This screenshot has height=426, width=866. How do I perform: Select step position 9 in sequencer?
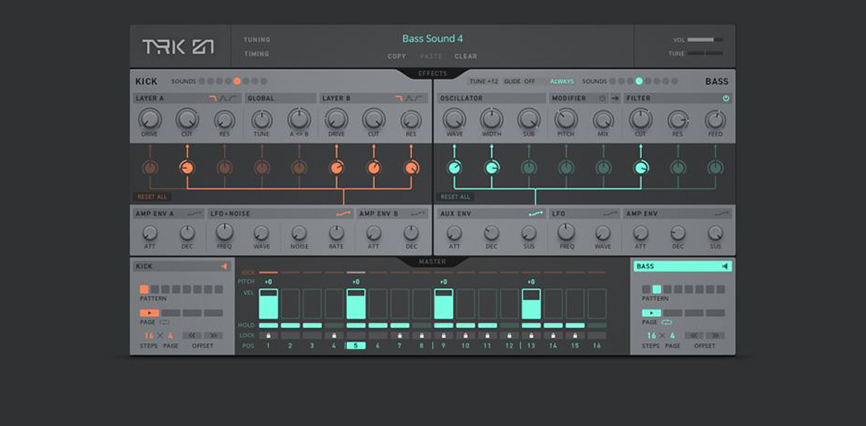[443, 345]
